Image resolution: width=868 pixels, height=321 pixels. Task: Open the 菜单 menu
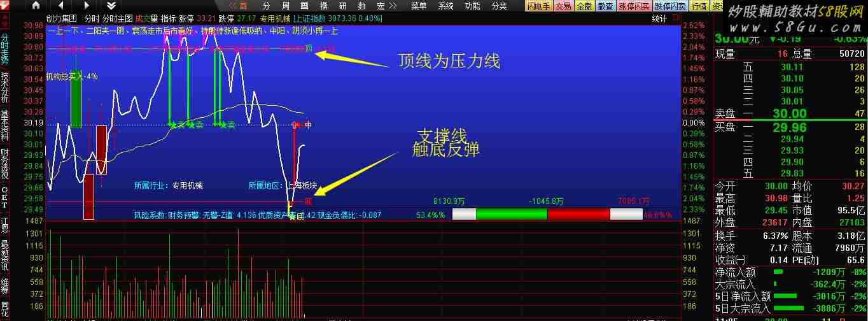pos(419,6)
